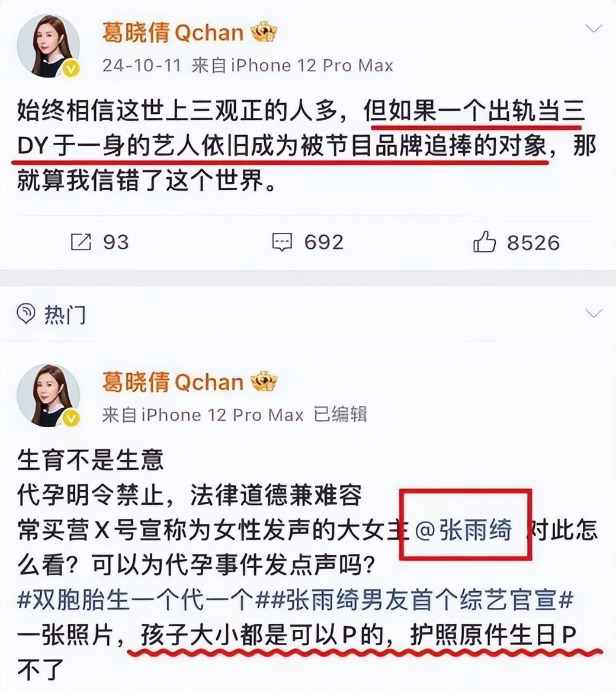Open first post's profile avatar
The width and height of the screenshot is (616, 692).
48,46
